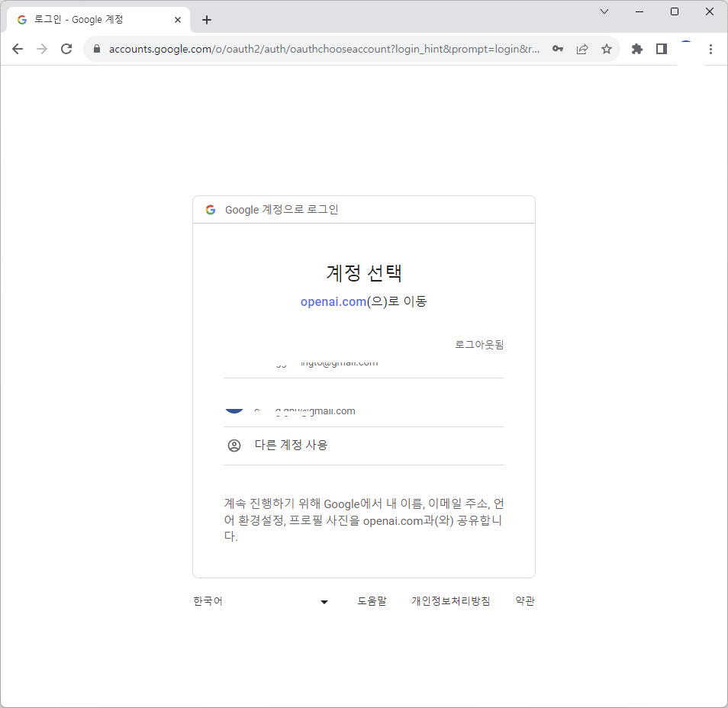Open Chrome three-dot menu
The height and width of the screenshot is (708, 728).
coord(710,49)
